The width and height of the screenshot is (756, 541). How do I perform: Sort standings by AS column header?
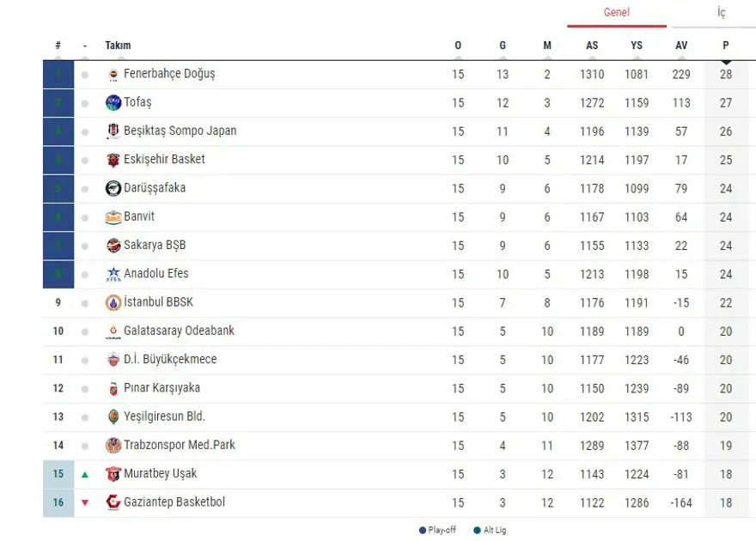(x=592, y=46)
